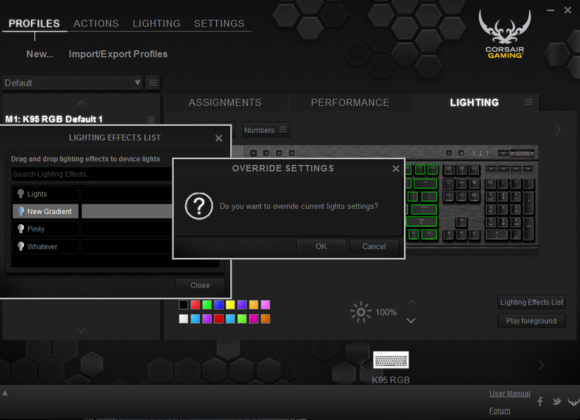
Task: Switch to the Performance tab
Action: [350, 103]
